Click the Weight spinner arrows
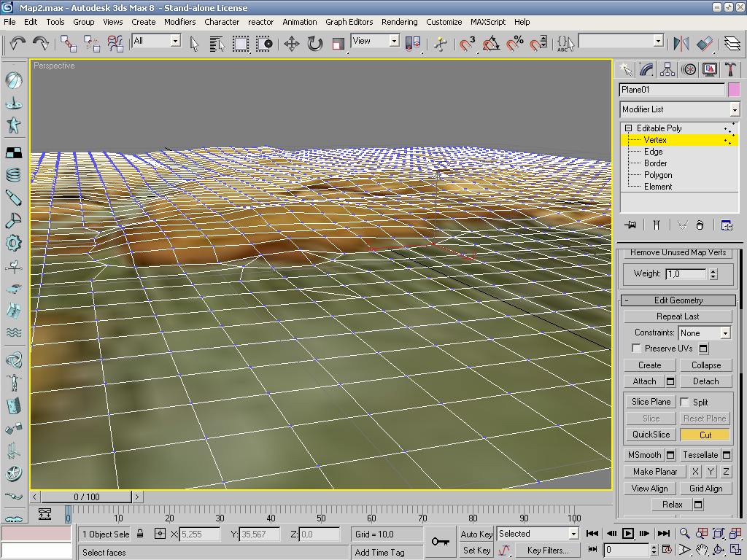Image resolution: width=747 pixels, height=560 pixels. tap(713, 274)
